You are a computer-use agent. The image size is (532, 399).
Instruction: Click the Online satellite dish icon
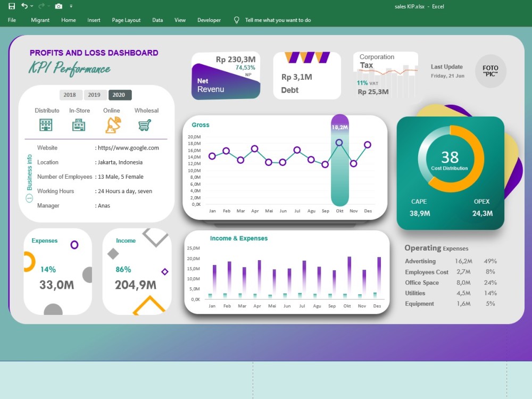pos(112,124)
